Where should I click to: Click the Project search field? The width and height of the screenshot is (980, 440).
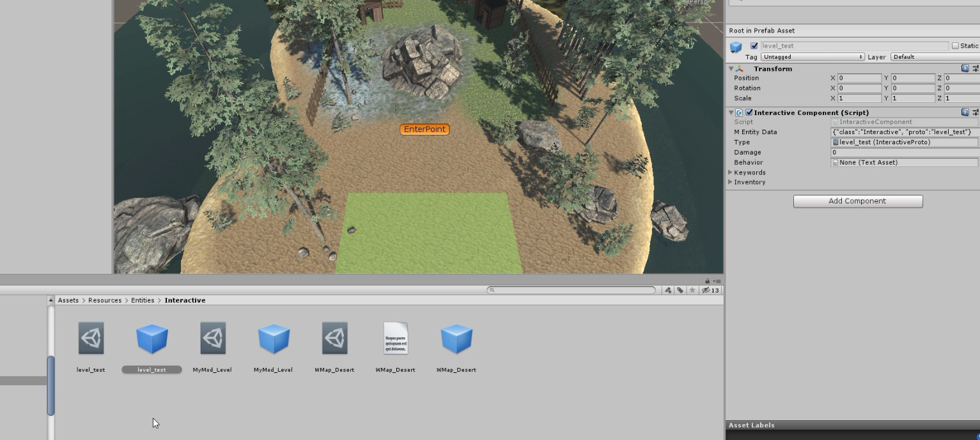[572, 290]
